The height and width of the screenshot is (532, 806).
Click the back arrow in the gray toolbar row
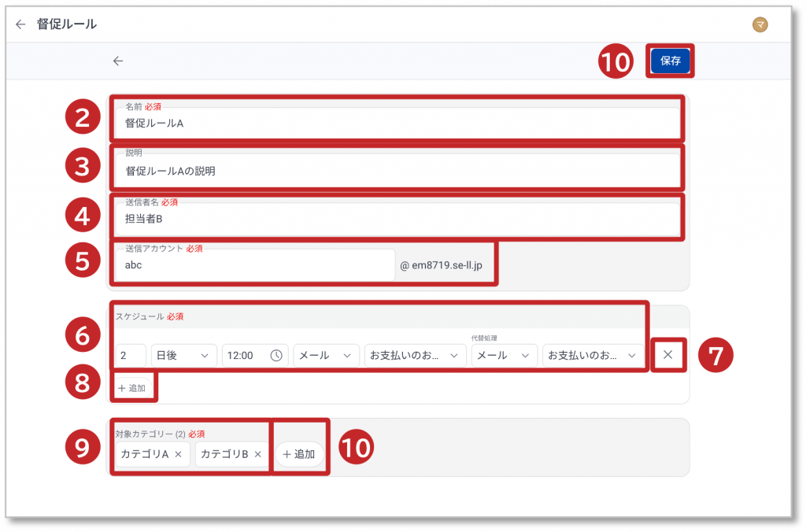[x=118, y=61]
